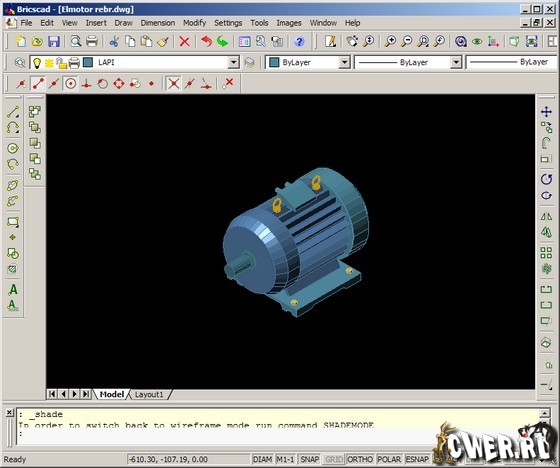This screenshot has width=560, height=468.
Task: Click the Move tool crossed arrows icon
Action: [x=546, y=112]
